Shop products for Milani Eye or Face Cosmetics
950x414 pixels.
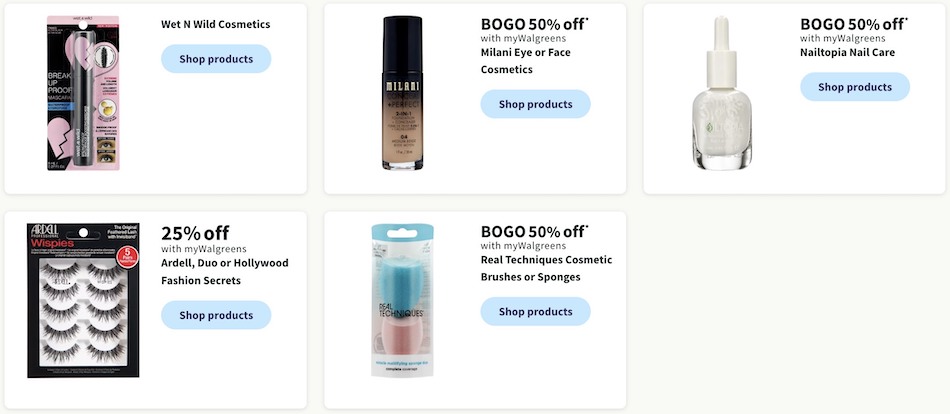535,104
